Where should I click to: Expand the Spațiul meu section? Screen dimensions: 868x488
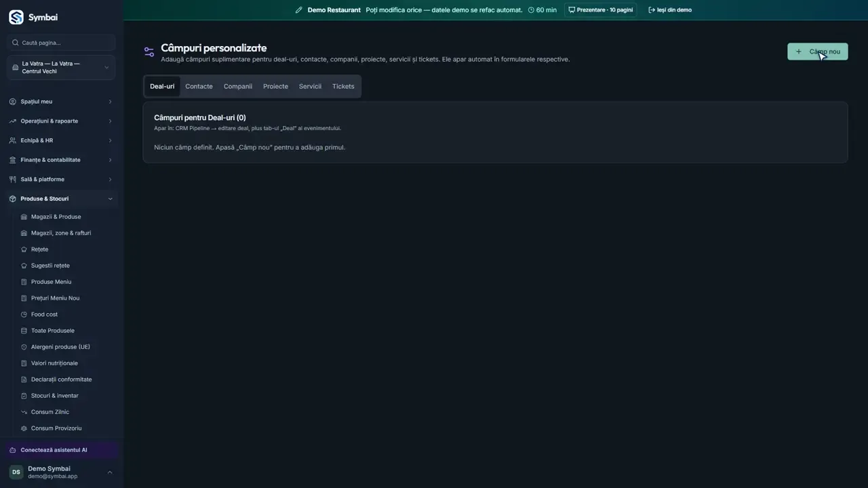61,102
